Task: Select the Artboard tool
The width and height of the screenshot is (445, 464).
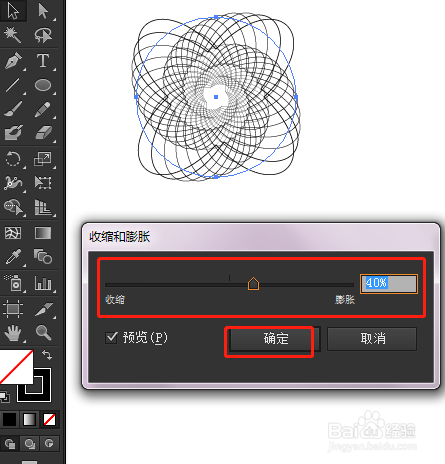Action: [13, 309]
